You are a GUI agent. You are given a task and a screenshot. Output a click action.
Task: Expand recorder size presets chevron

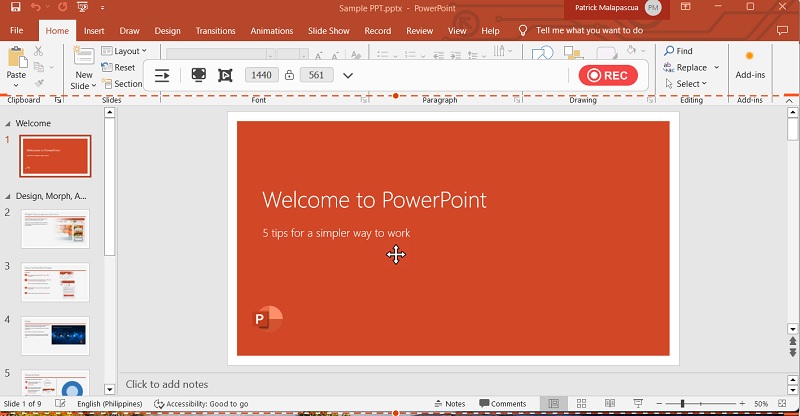click(x=348, y=76)
